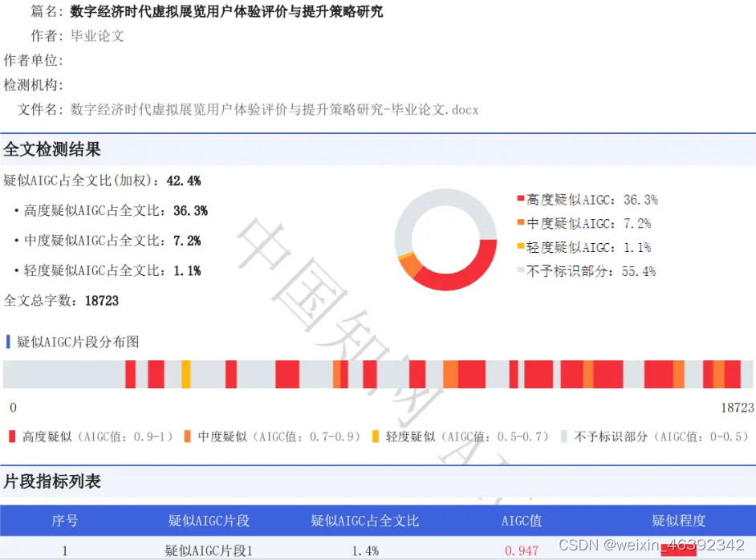Click the 片段指标列表 section heading
This screenshot has width=756, height=560.
click(52, 481)
